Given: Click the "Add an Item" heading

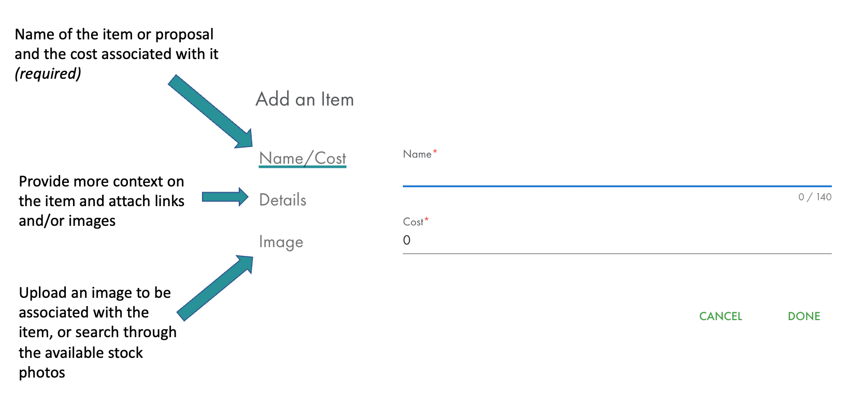Looking at the screenshot, I should coord(305,99).
